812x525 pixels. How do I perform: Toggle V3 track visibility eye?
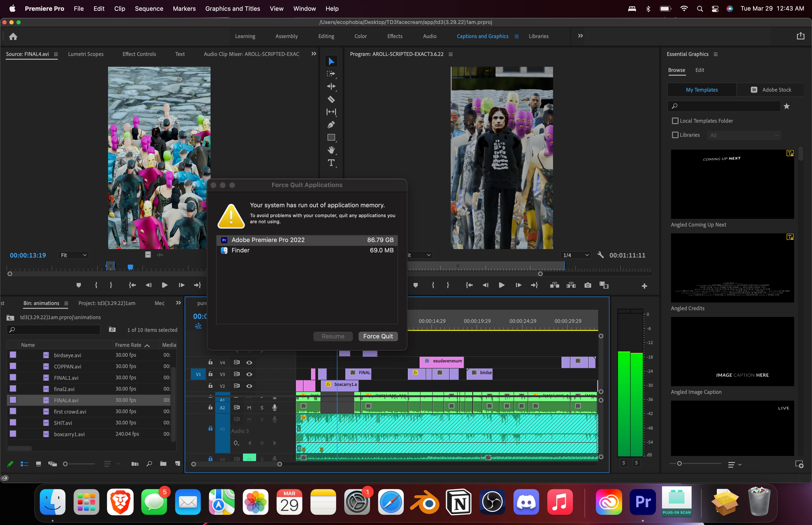tap(249, 374)
